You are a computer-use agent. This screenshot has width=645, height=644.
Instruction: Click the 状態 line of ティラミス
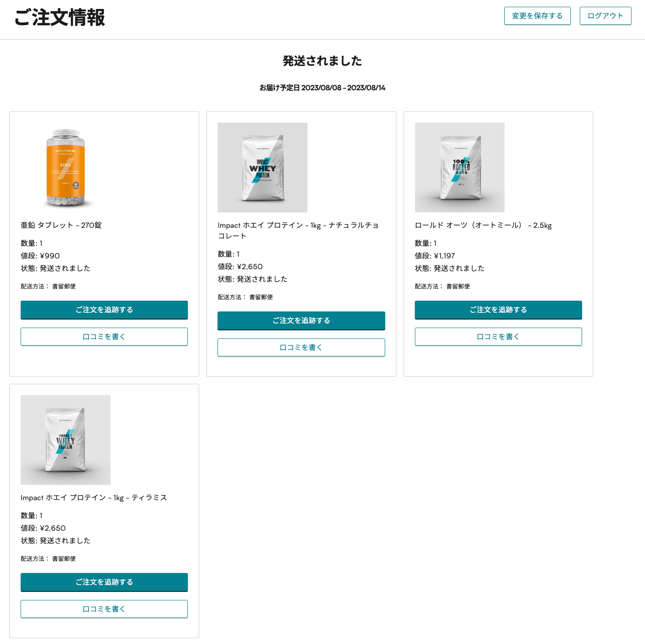(x=56, y=541)
